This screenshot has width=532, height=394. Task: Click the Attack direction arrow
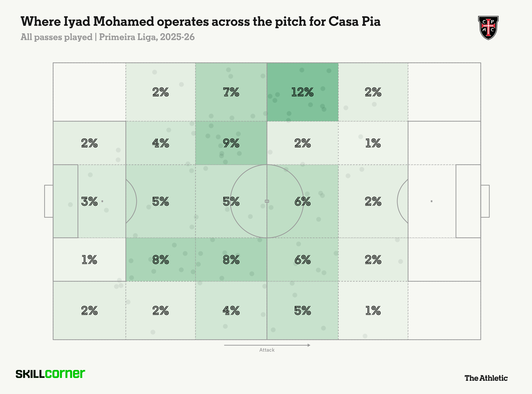tap(267, 345)
